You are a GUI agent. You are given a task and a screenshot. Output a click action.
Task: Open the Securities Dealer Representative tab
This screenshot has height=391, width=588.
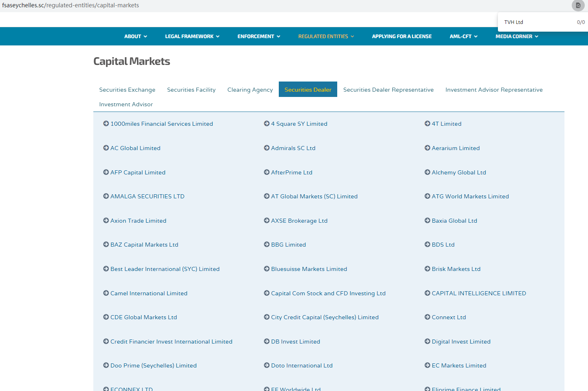[x=388, y=90]
